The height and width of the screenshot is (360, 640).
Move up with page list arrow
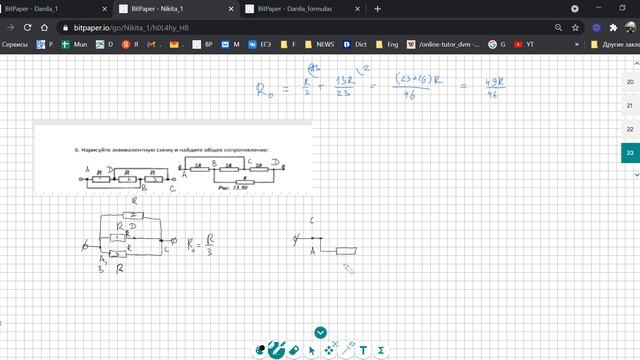[x=636, y=63]
